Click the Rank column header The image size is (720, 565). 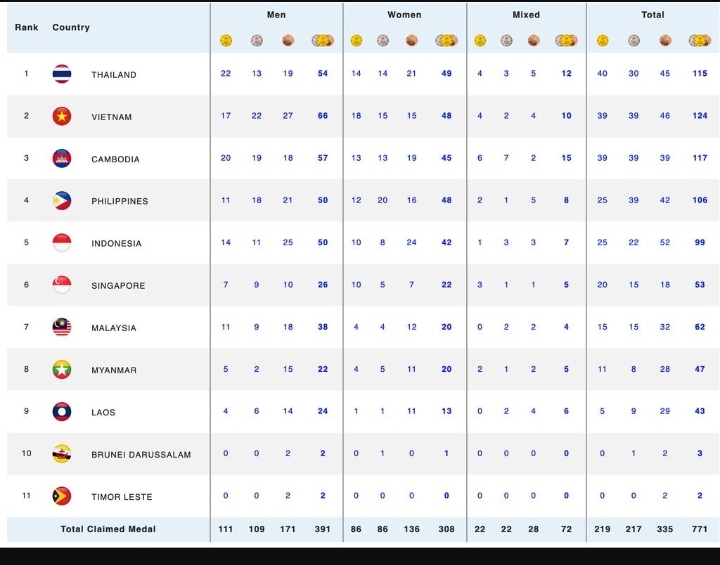tap(27, 27)
